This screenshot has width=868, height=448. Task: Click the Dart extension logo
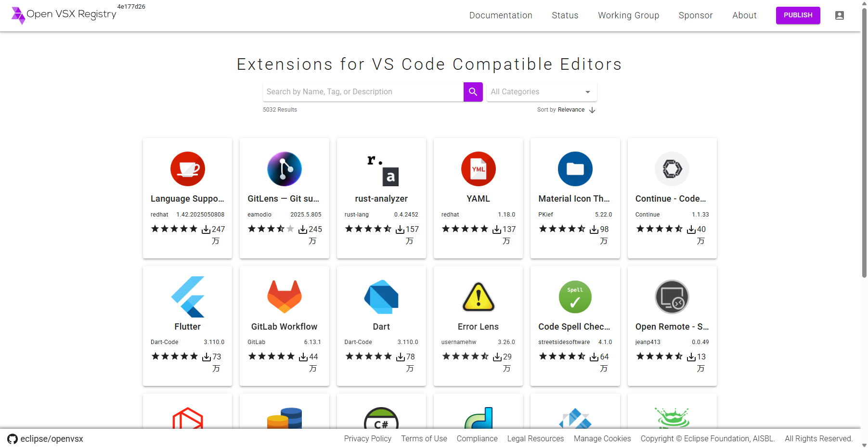381,297
